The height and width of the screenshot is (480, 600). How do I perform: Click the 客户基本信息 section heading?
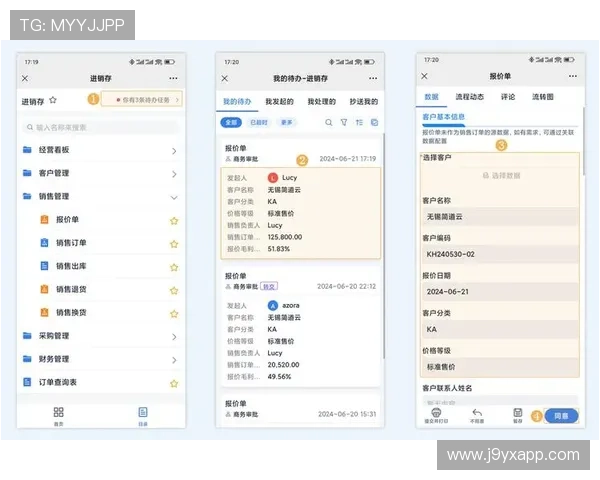coord(443,117)
